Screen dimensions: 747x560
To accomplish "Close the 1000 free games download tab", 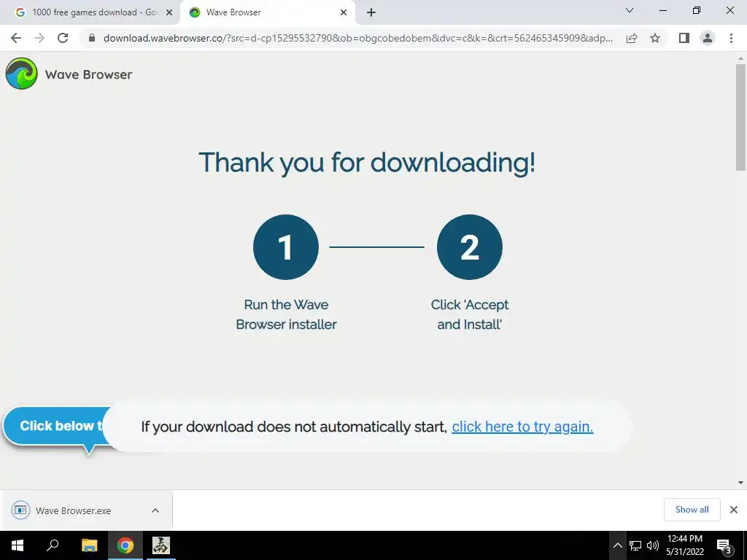I will coord(169,12).
